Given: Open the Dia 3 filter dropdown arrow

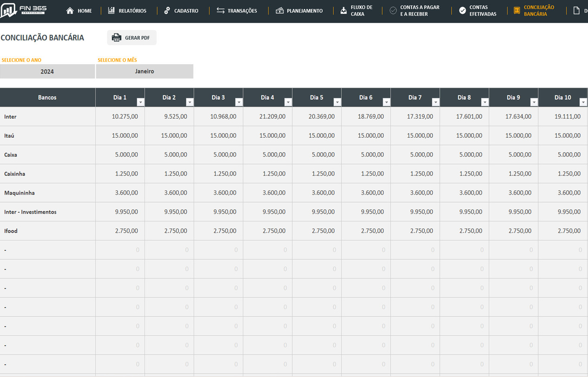Looking at the screenshot, I should tap(239, 102).
